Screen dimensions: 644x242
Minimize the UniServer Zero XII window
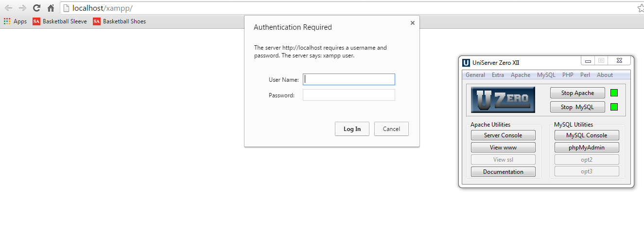click(588, 61)
